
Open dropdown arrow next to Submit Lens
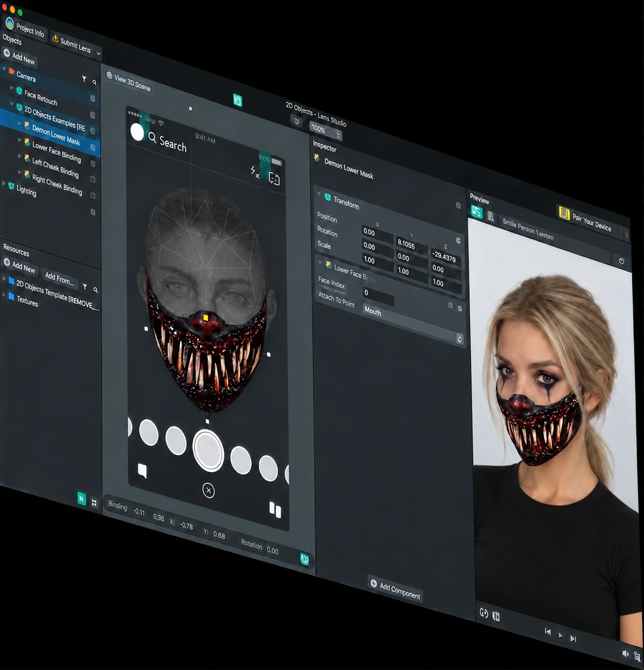(x=98, y=53)
